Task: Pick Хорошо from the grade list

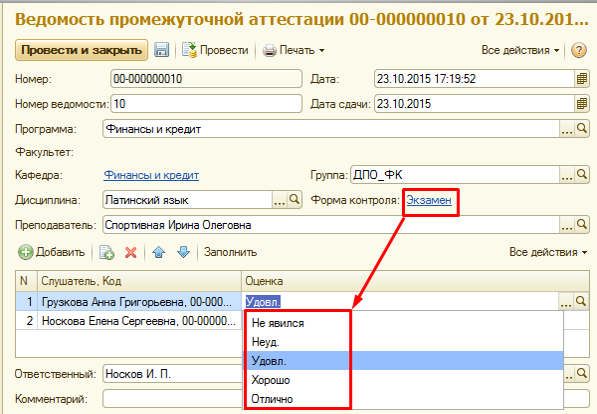Action: click(271, 380)
